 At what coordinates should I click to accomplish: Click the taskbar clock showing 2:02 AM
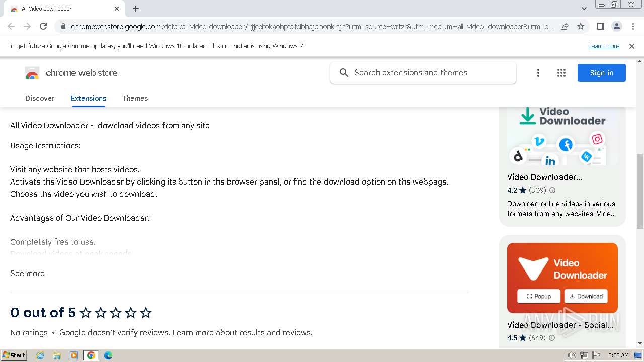coord(618,355)
